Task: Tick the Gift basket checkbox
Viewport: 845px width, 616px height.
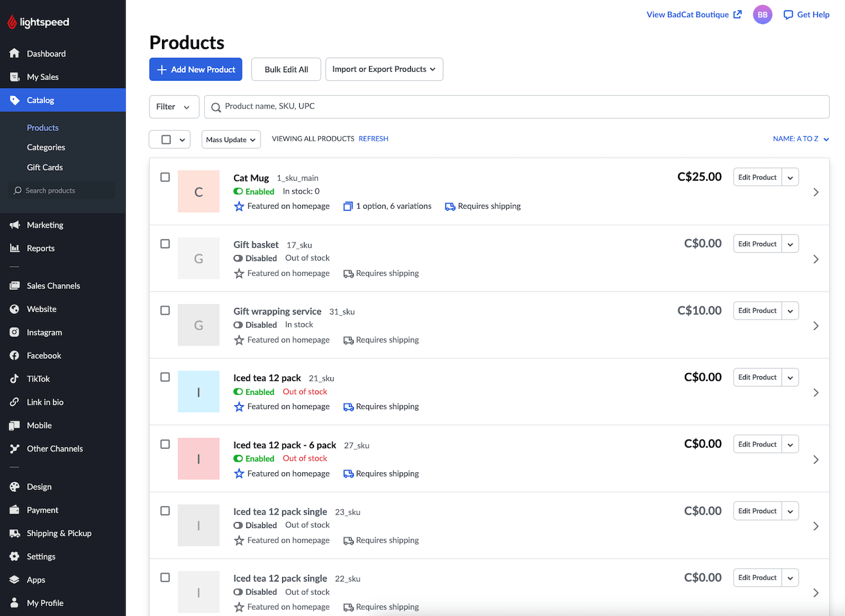Action: [165, 244]
